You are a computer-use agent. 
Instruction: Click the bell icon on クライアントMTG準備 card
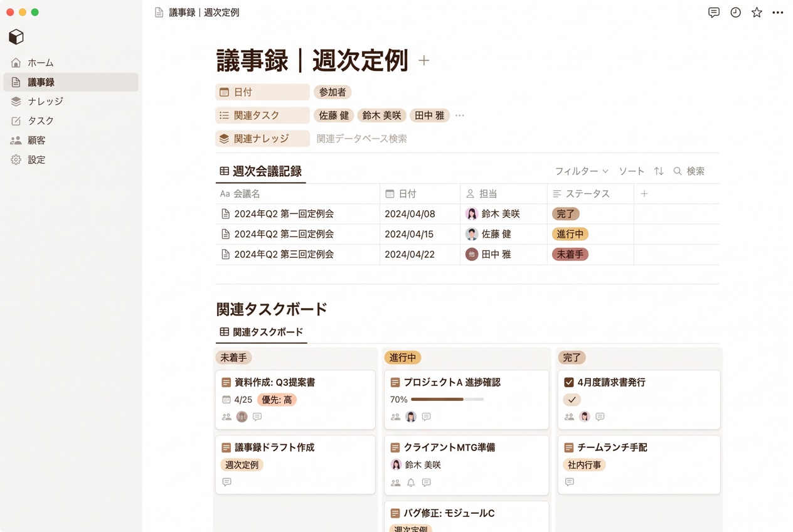[411, 482]
